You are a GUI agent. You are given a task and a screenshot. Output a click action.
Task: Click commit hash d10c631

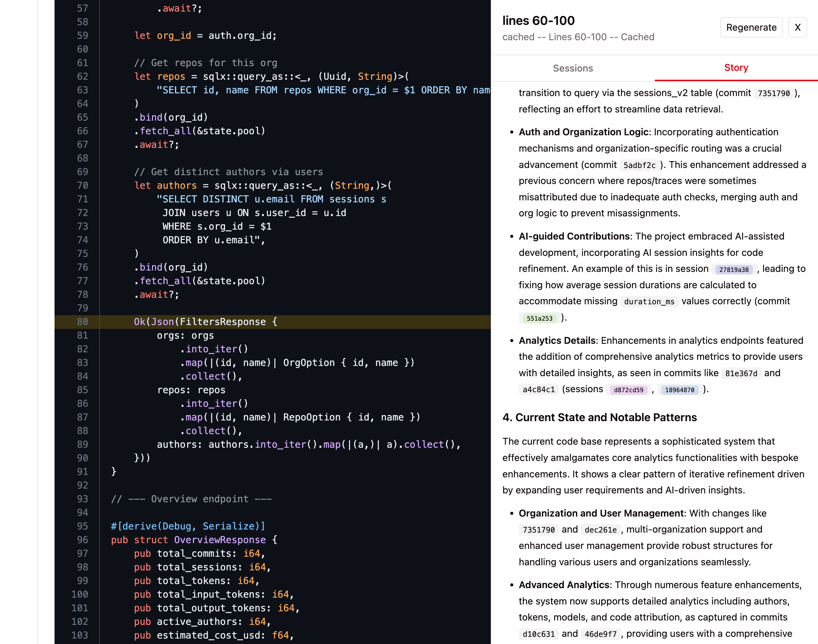click(x=539, y=634)
